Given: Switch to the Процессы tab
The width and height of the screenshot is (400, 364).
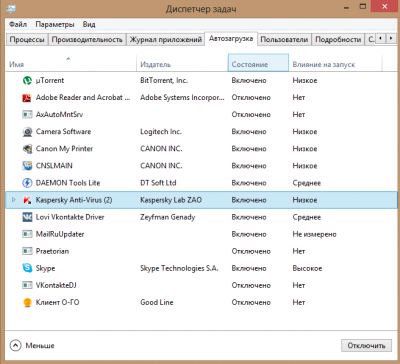Looking at the screenshot, I should point(27,39).
